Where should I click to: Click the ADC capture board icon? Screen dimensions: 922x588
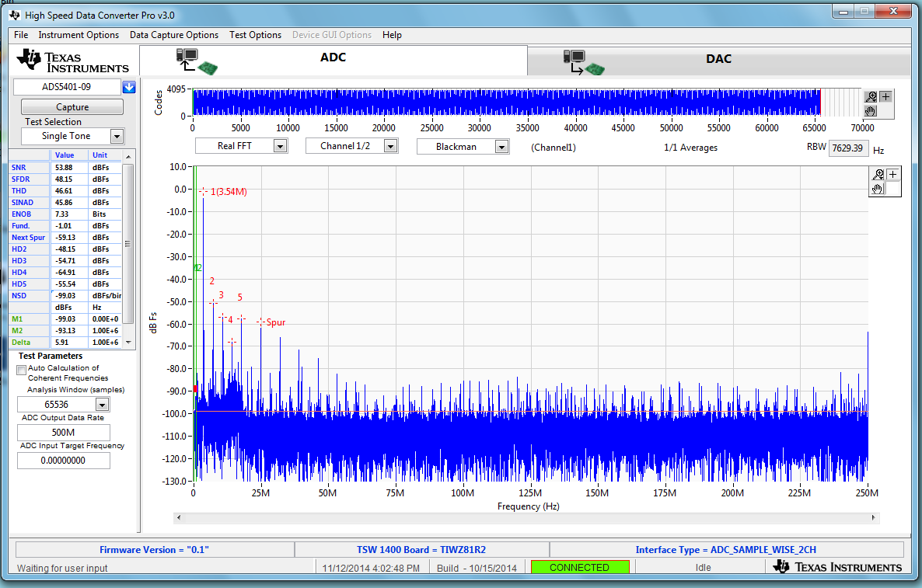tap(197, 61)
